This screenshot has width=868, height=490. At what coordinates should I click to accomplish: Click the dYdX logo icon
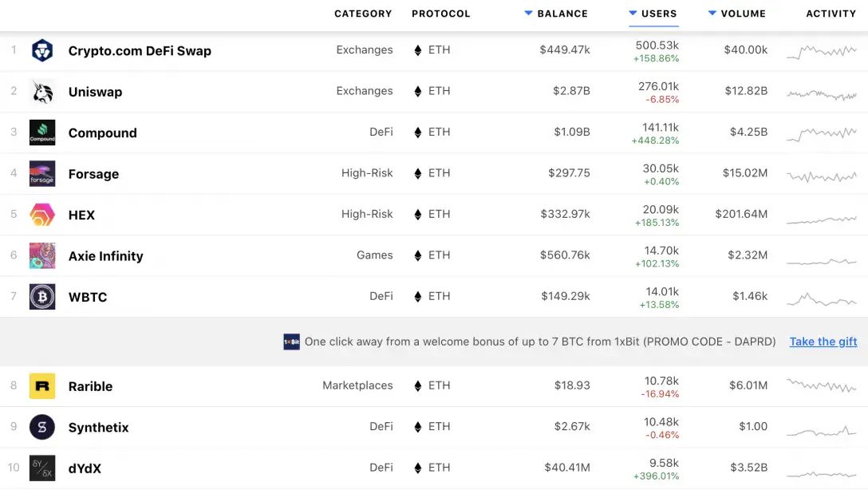click(x=42, y=468)
